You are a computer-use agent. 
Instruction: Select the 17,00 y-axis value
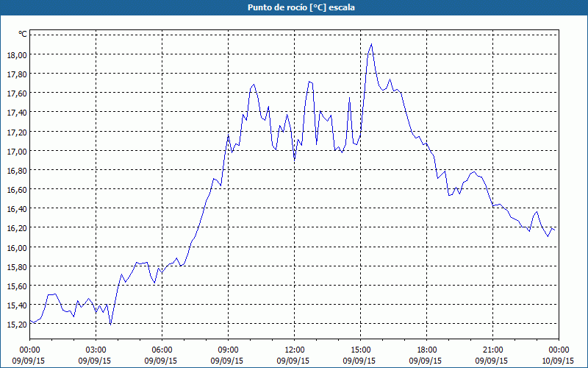17,151
